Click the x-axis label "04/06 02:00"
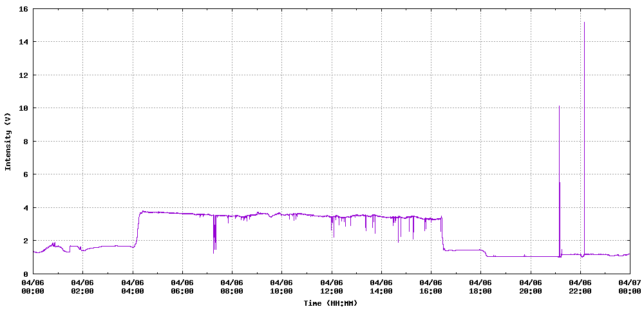This screenshot has height=309, width=644. [x=83, y=287]
